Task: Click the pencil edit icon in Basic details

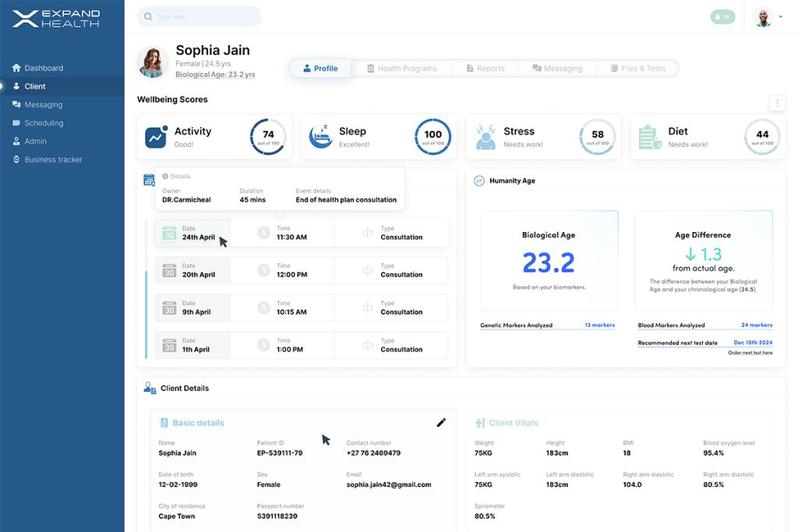Action: [x=441, y=423]
